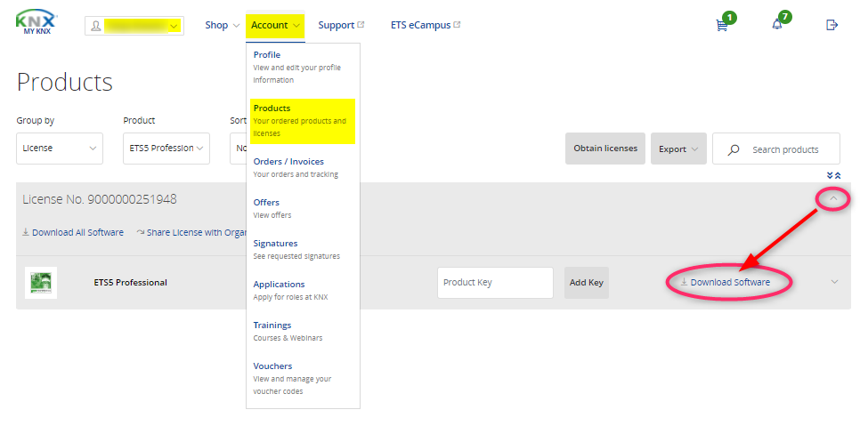
Task: Open the Support external link
Action: tap(341, 26)
